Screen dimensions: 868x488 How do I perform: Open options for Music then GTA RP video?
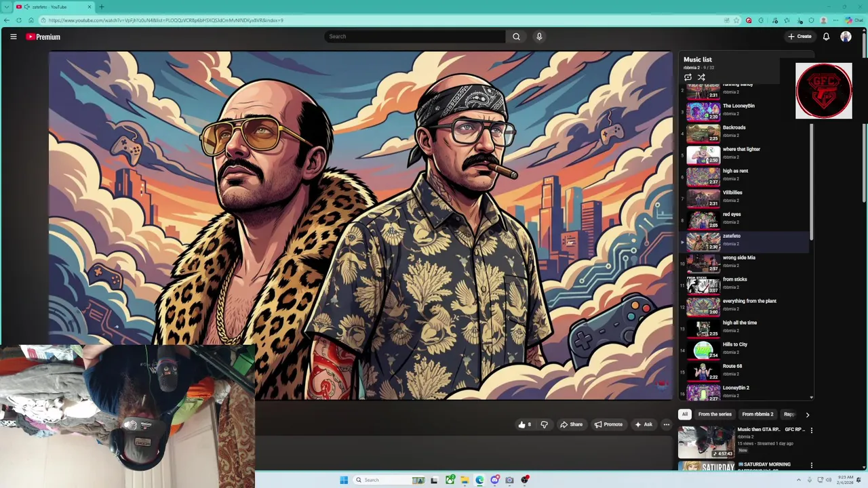click(811, 430)
